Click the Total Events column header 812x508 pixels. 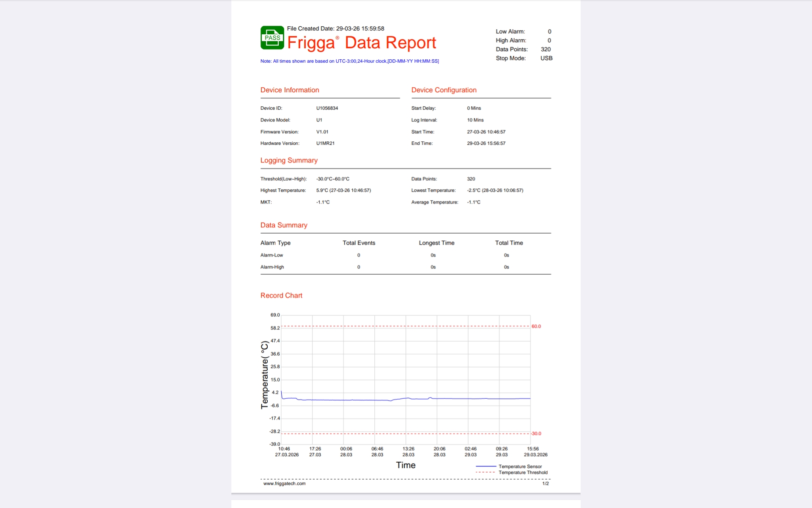(x=359, y=243)
